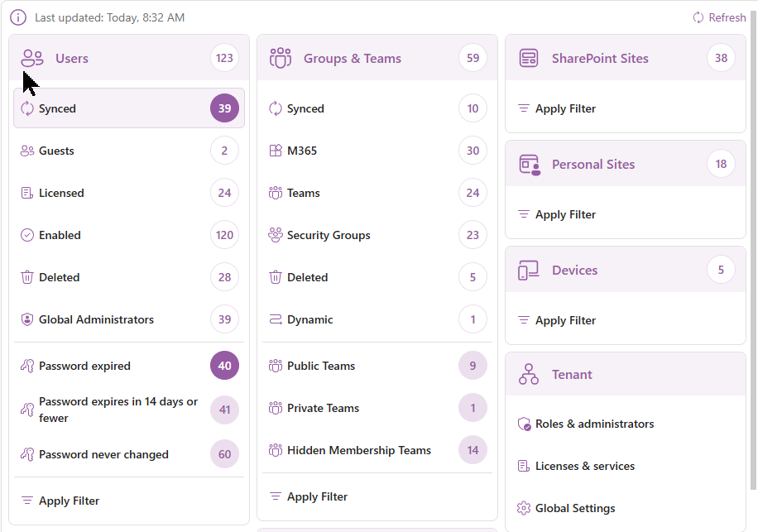This screenshot has height=532, width=758.
Task: Refresh the dashboard data
Action: pyautogui.click(x=719, y=17)
